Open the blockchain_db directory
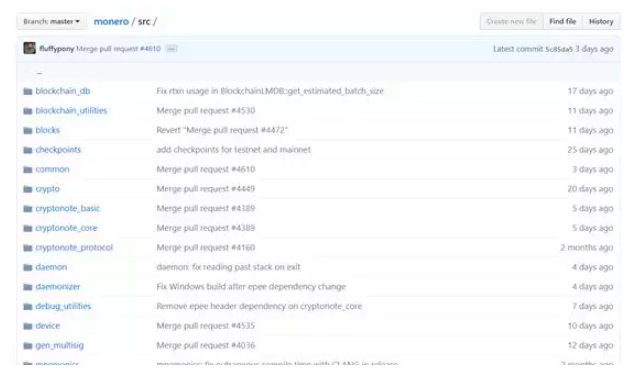This screenshot has height=388, width=634. click(x=63, y=91)
